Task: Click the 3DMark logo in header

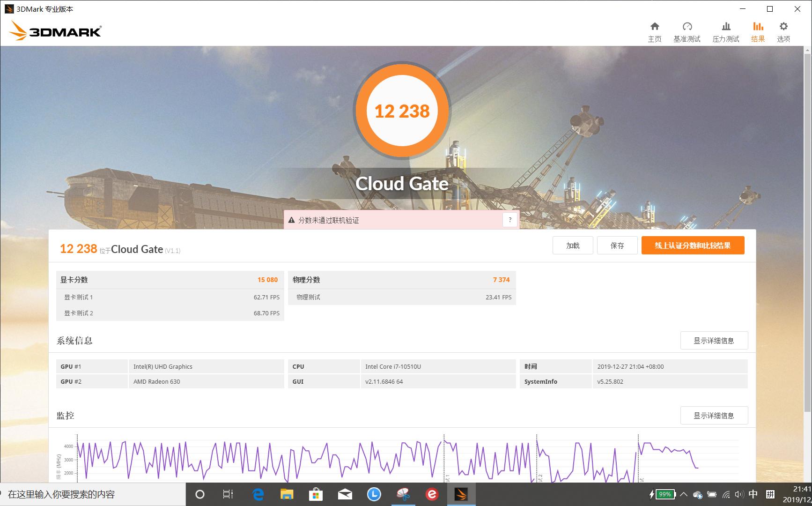Action: tap(55, 31)
